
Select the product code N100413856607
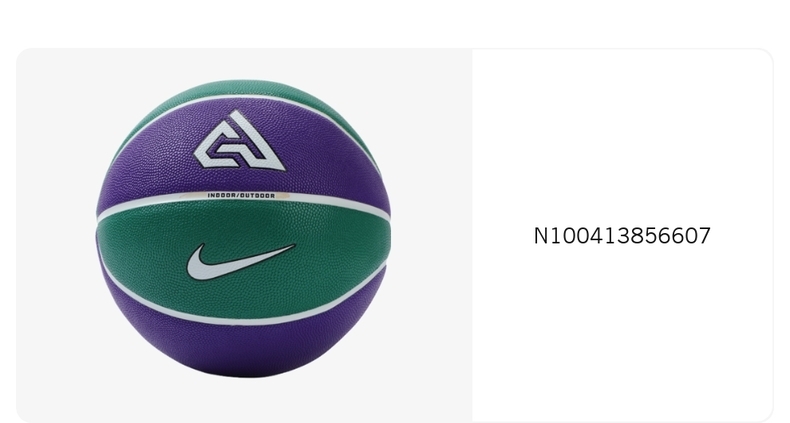pos(622,236)
